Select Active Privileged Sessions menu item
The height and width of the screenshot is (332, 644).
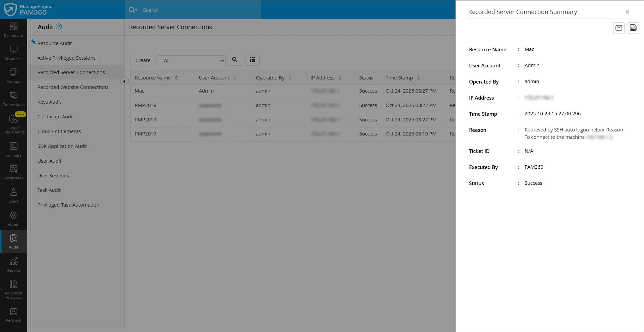click(x=66, y=58)
